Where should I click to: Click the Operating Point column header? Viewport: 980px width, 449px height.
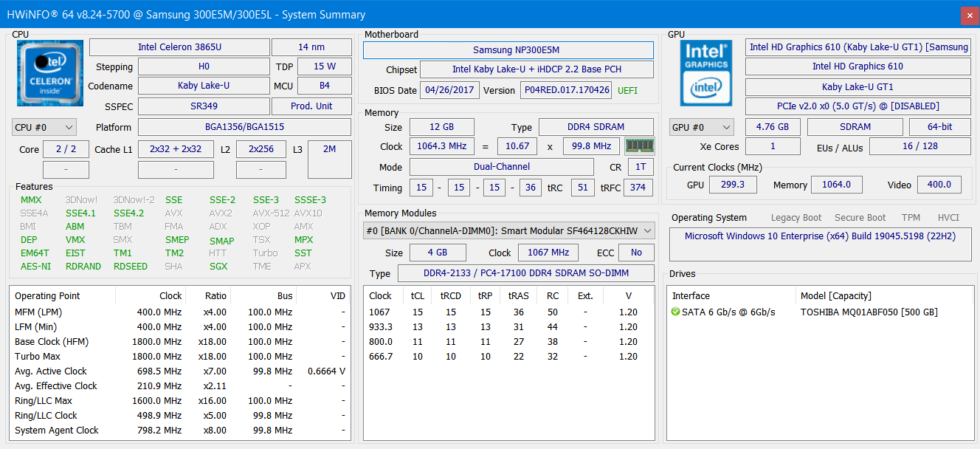click(47, 296)
